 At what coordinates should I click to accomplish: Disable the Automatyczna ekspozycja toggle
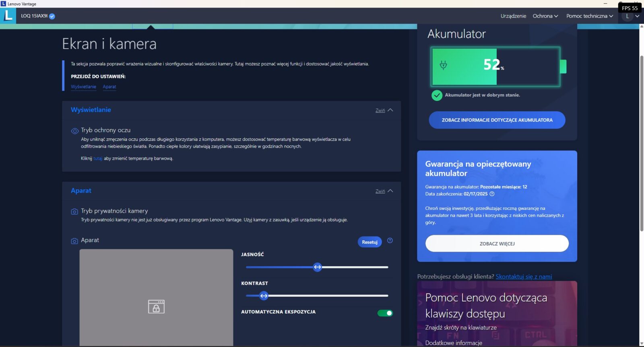(385, 313)
